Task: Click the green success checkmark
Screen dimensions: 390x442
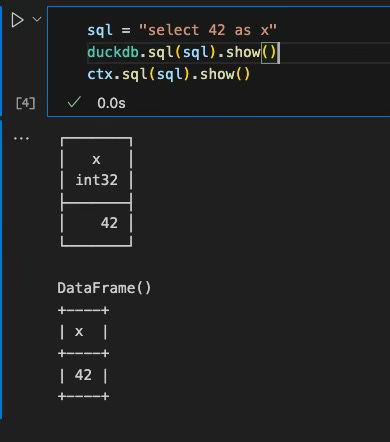Action: click(74, 102)
